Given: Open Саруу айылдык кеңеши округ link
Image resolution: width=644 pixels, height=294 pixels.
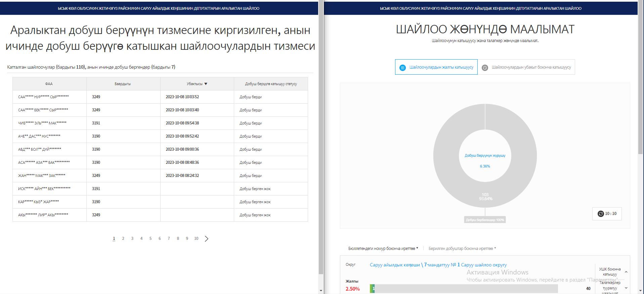Looking at the screenshot, I should [438, 265].
